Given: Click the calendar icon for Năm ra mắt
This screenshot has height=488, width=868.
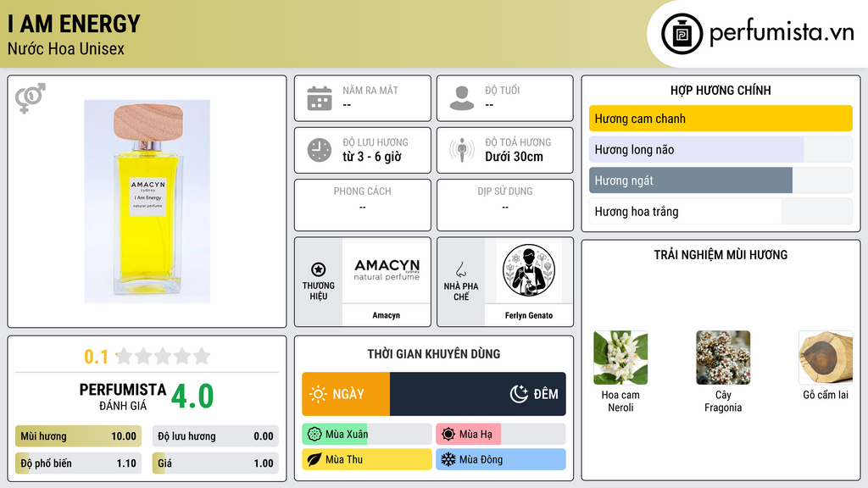Looking at the screenshot, I should [x=320, y=98].
